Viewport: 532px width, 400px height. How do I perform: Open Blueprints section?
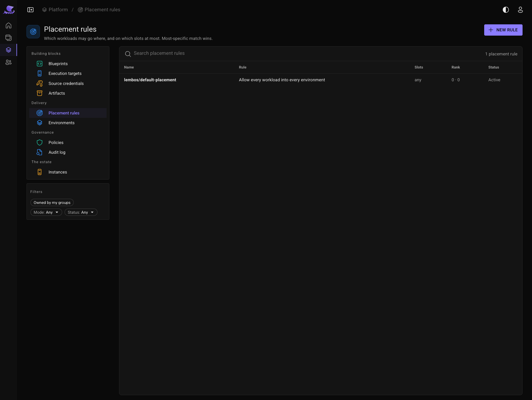click(68, 64)
